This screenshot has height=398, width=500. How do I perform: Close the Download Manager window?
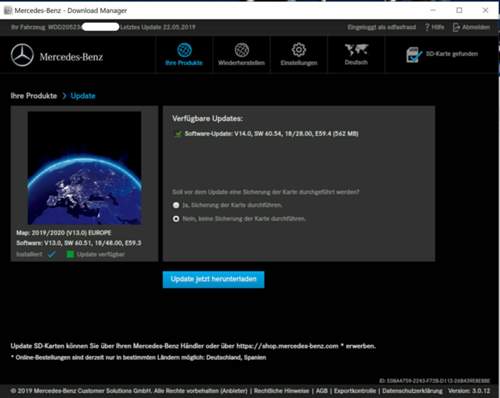click(x=486, y=10)
